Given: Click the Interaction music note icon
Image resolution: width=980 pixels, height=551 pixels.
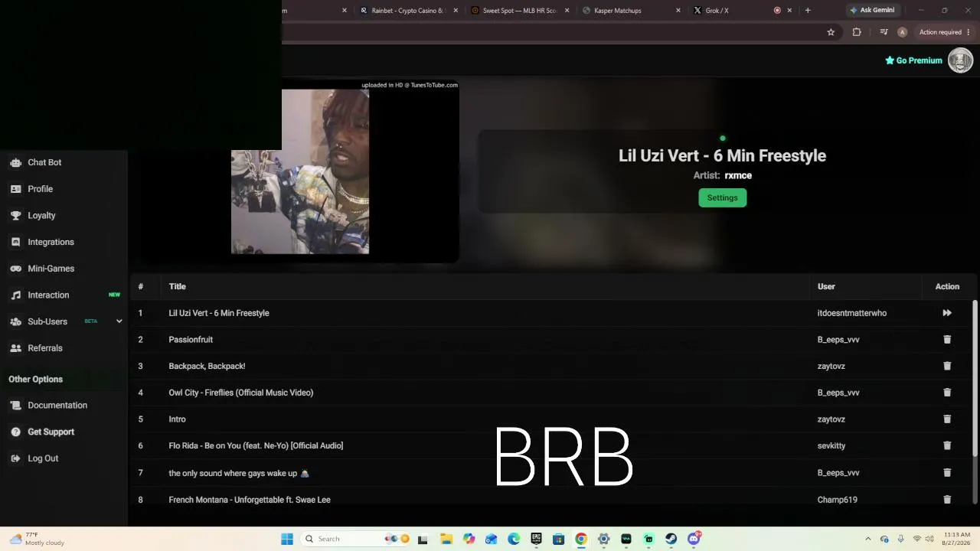Looking at the screenshot, I should click(15, 295).
